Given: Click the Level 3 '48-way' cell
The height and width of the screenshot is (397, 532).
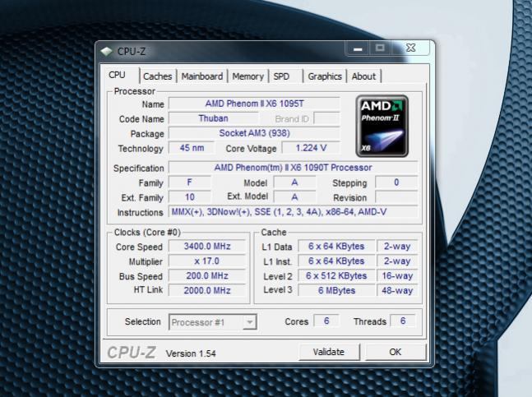Looking at the screenshot, I should tap(397, 290).
